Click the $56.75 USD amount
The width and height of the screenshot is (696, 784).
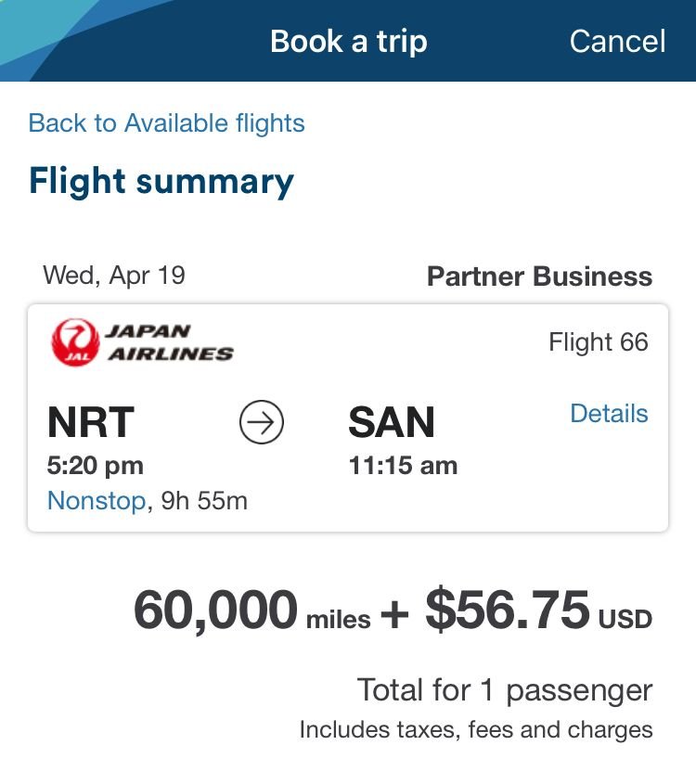[x=538, y=611]
